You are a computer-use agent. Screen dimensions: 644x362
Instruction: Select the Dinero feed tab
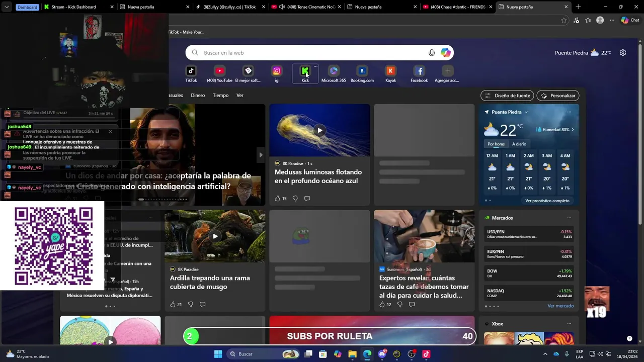pos(198,95)
